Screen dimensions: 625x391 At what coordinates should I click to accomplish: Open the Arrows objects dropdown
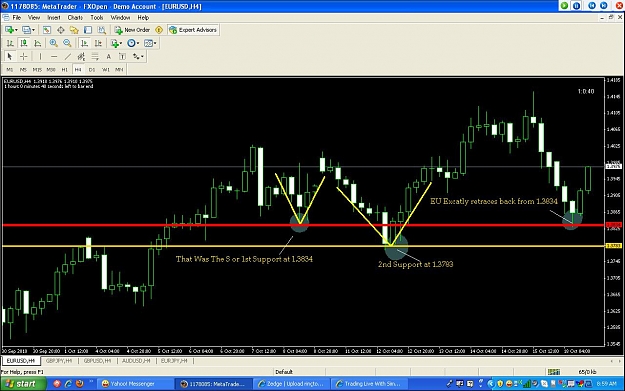tap(138, 56)
